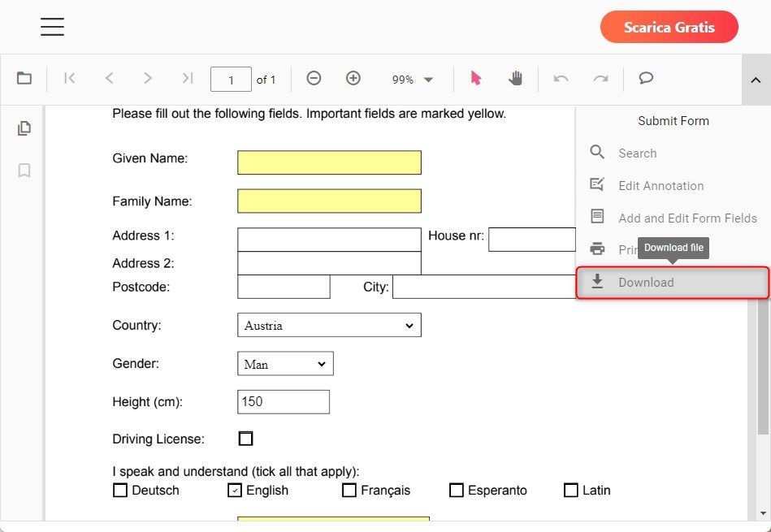Show page thumbnails panel in sidebar
This screenshot has width=771, height=532.
pos(24,128)
